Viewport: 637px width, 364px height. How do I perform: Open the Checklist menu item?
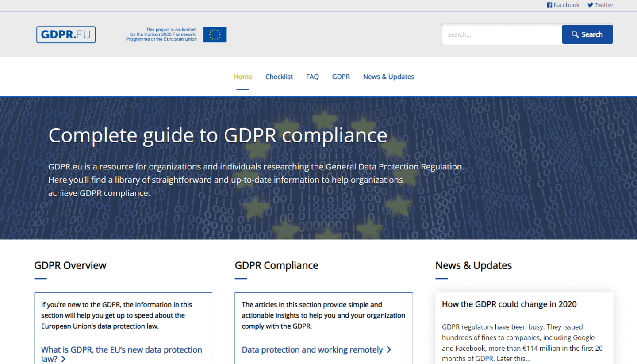click(279, 77)
